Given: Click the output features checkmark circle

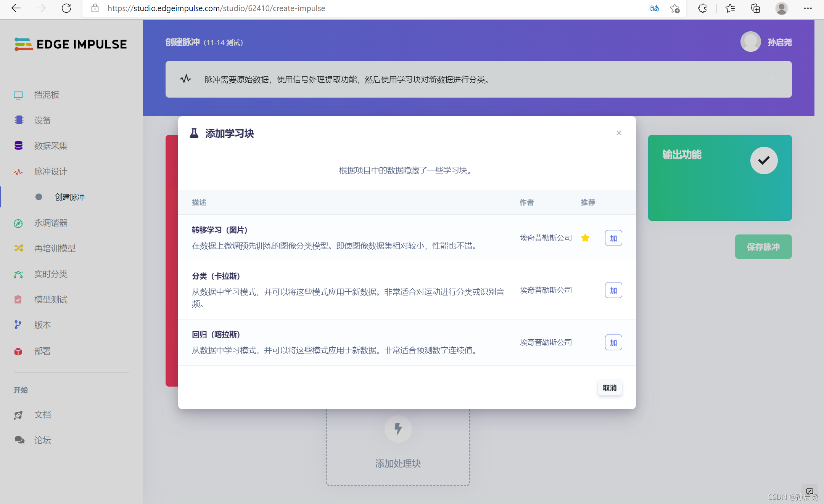Looking at the screenshot, I should (764, 161).
